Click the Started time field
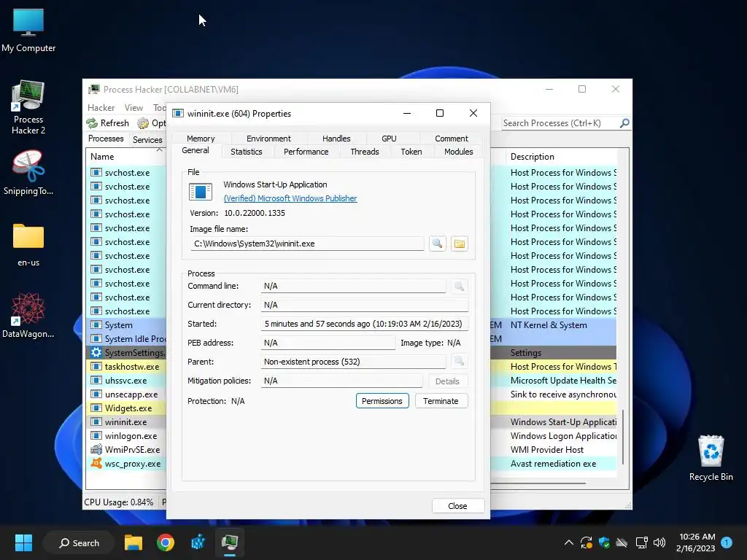Image resolution: width=747 pixels, height=560 pixels. pyautogui.click(x=364, y=324)
